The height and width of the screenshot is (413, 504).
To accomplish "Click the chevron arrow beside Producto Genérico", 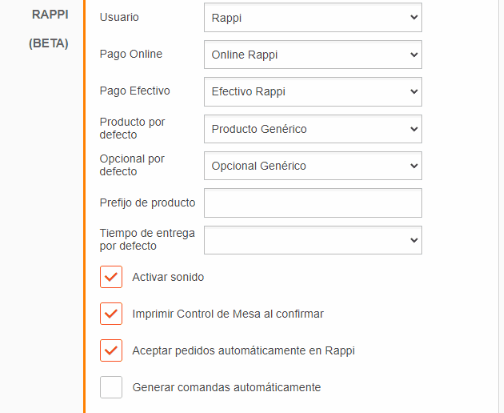I will pyautogui.click(x=414, y=129).
